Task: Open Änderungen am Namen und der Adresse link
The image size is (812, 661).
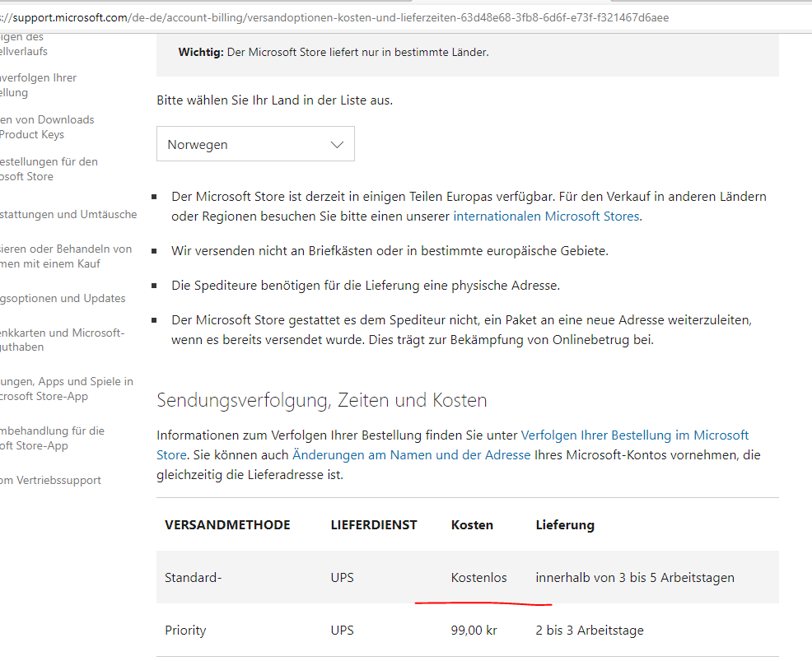Action: [411, 455]
